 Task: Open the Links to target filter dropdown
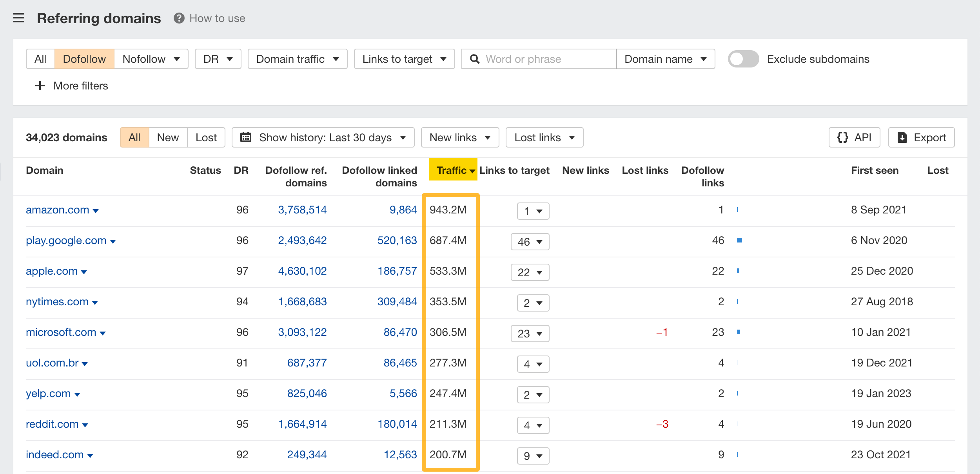404,59
